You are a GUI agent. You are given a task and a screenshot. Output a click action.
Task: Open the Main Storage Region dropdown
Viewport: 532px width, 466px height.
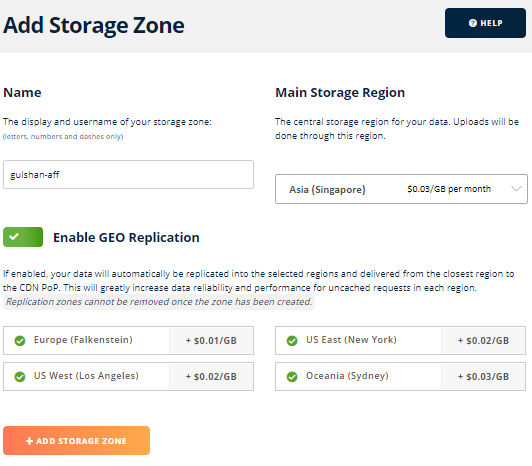click(401, 189)
